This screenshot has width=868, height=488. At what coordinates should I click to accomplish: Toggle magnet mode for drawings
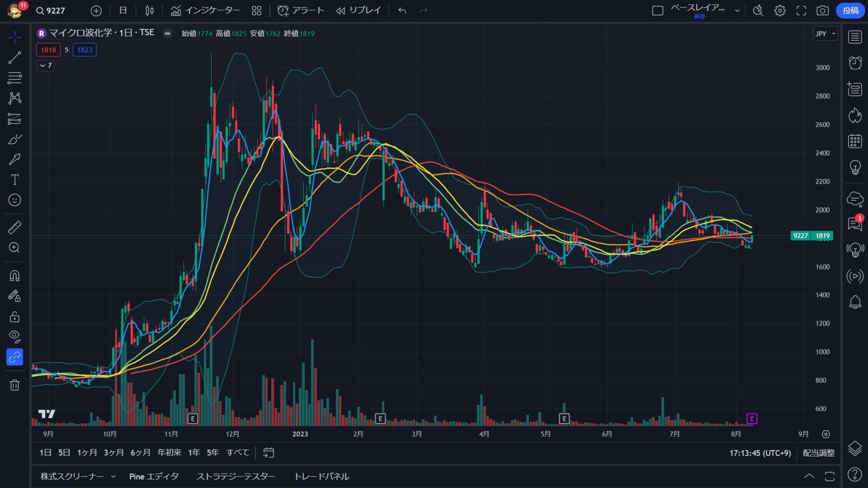(x=15, y=275)
